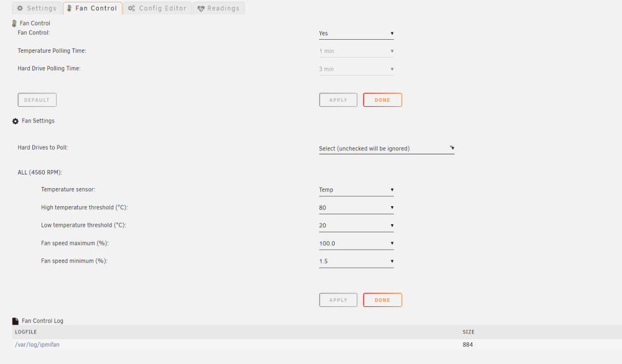Click APPLY below Fan Settings
The image size is (622, 364).
coord(338,300)
